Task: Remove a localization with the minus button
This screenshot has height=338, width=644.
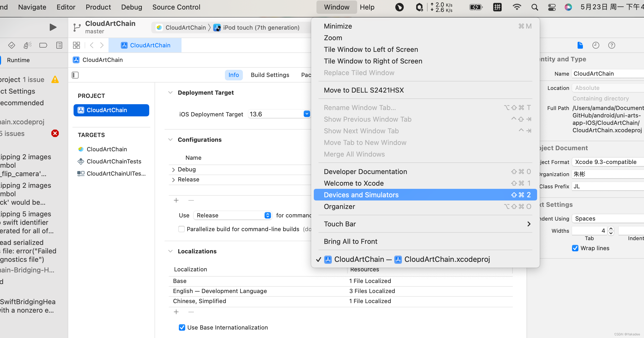Action: [191, 312]
